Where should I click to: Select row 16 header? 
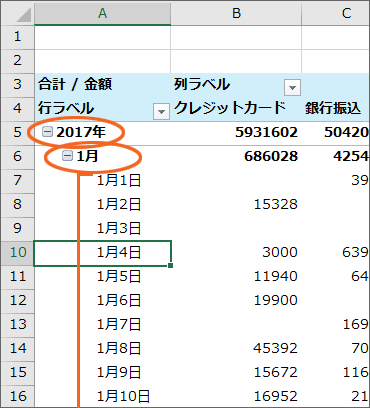(17, 396)
